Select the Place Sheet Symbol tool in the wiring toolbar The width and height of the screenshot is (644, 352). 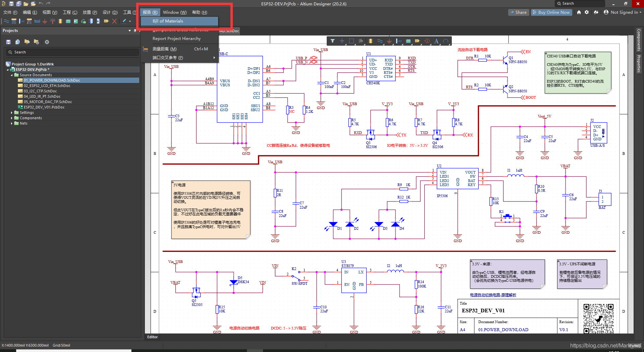click(x=68, y=21)
